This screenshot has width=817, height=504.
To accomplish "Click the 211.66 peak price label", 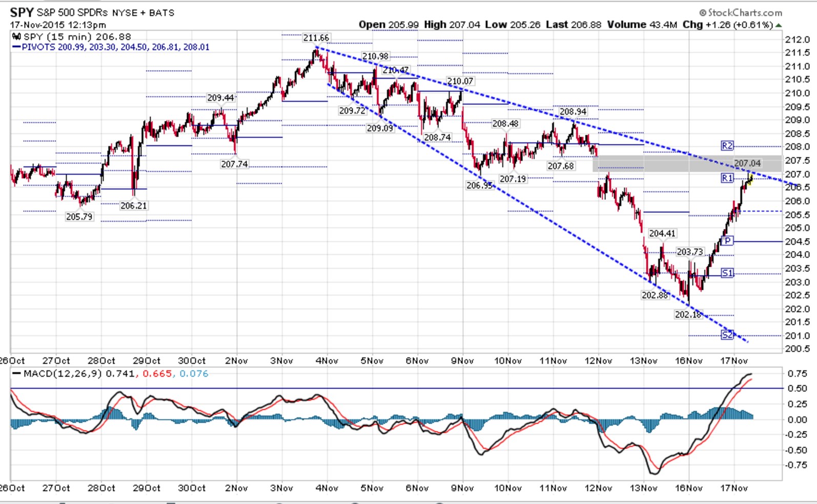I will [316, 38].
